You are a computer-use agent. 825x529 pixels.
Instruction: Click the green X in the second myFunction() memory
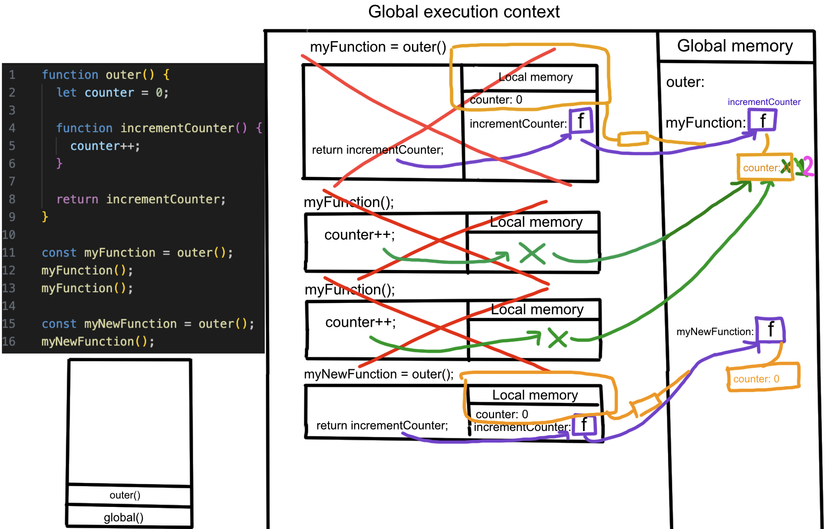(557, 338)
